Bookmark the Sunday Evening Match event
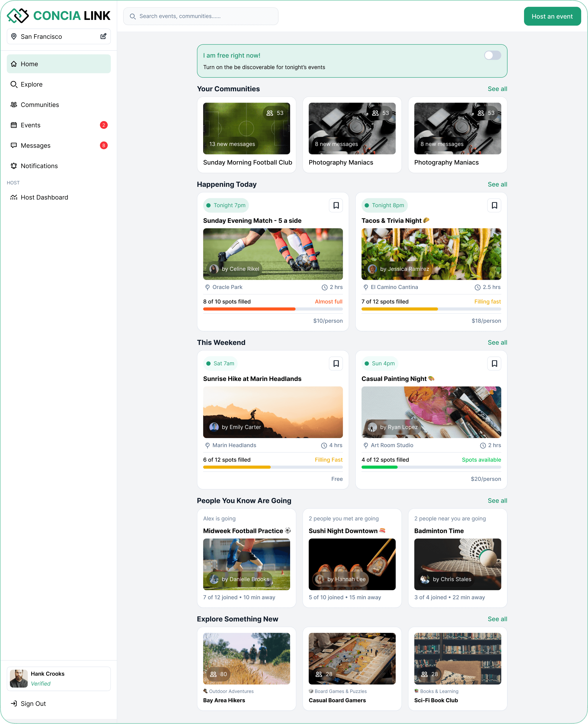Viewport: 588px width, 724px height. [335, 205]
